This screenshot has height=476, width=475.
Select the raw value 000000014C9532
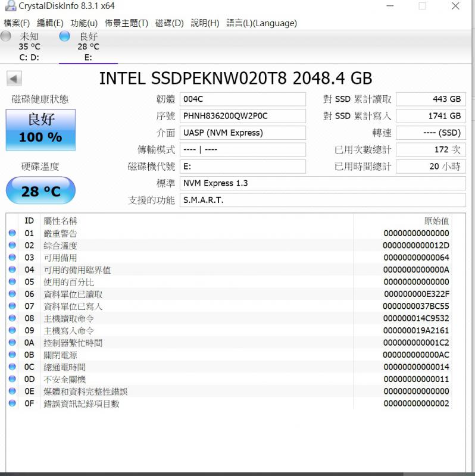click(x=416, y=318)
